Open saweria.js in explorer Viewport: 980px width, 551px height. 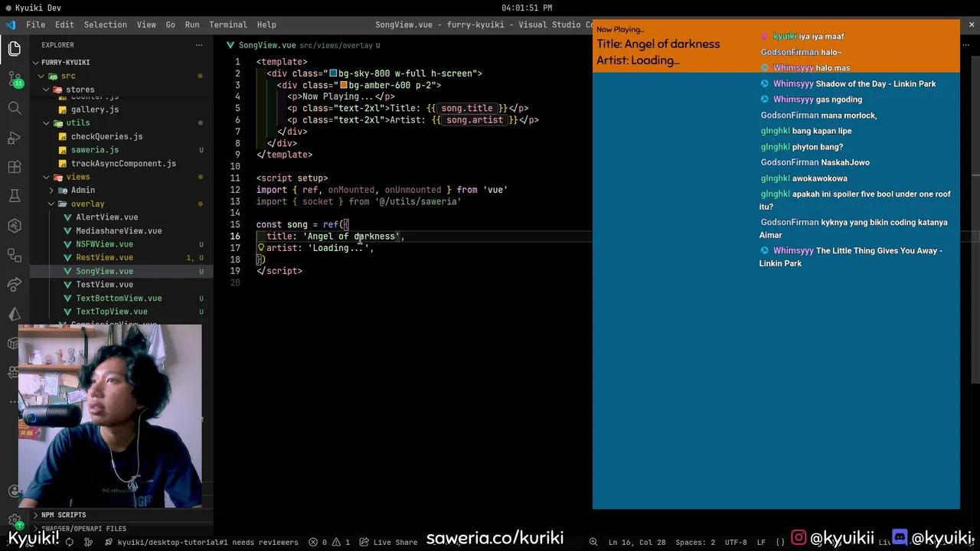click(x=95, y=150)
